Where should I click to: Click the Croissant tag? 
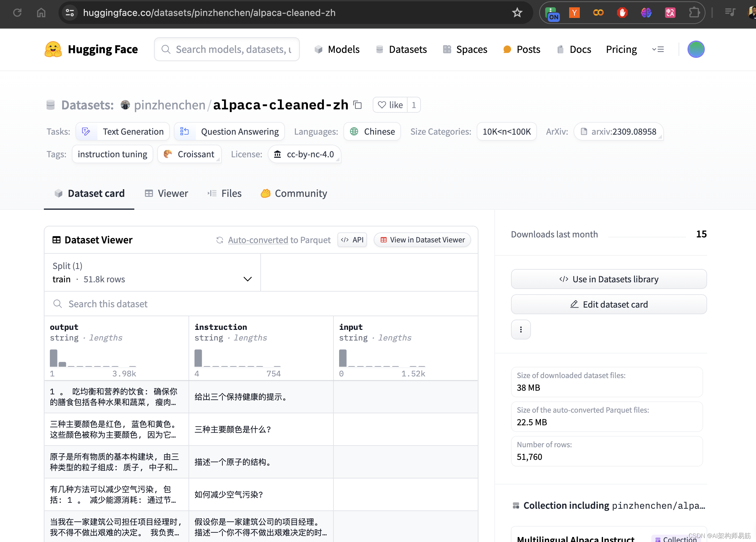pos(189,154)
